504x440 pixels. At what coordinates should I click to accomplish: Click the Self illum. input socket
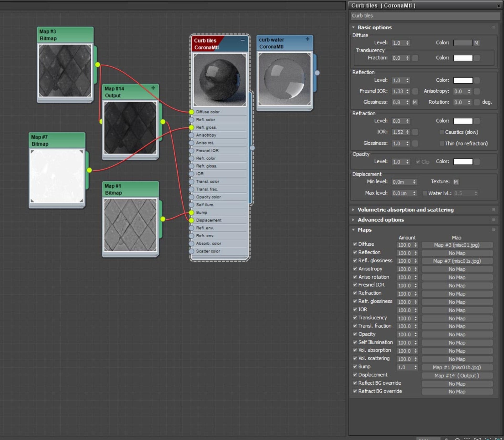tap(191, 205)
